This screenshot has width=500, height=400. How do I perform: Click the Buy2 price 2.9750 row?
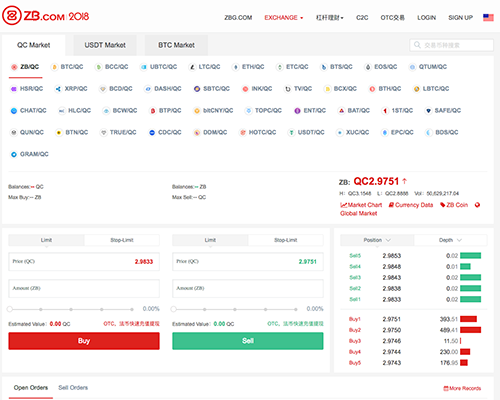pyautogui.click(x=415, y=330)
